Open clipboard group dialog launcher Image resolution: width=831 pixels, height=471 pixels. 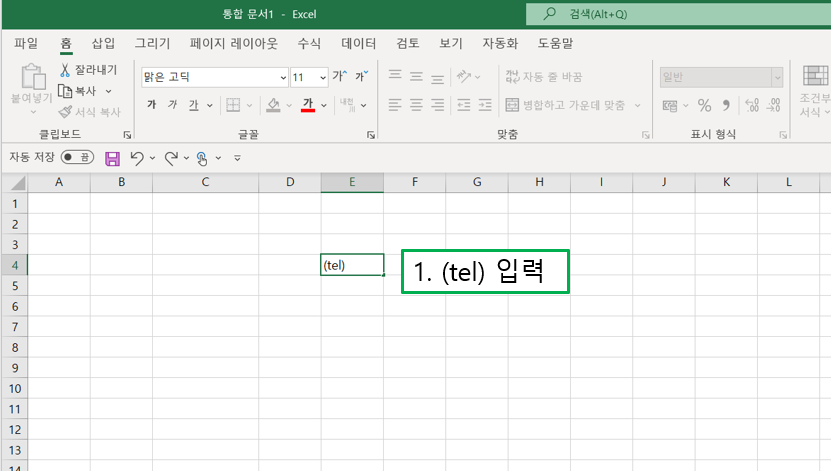[127, 135]
